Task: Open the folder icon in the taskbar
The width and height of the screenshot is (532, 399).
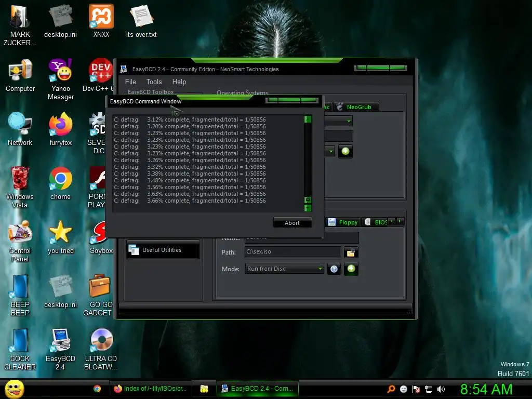Action: (x=204, y=389)
